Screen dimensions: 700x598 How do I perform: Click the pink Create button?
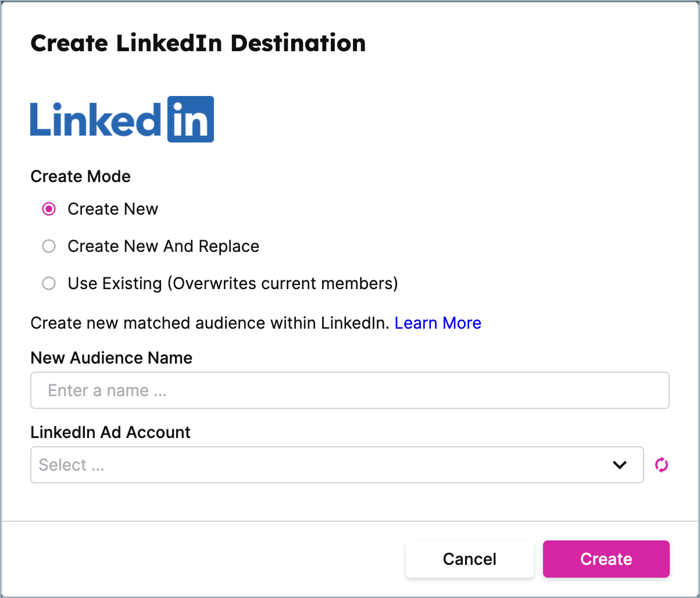click(x=606, y=559)
